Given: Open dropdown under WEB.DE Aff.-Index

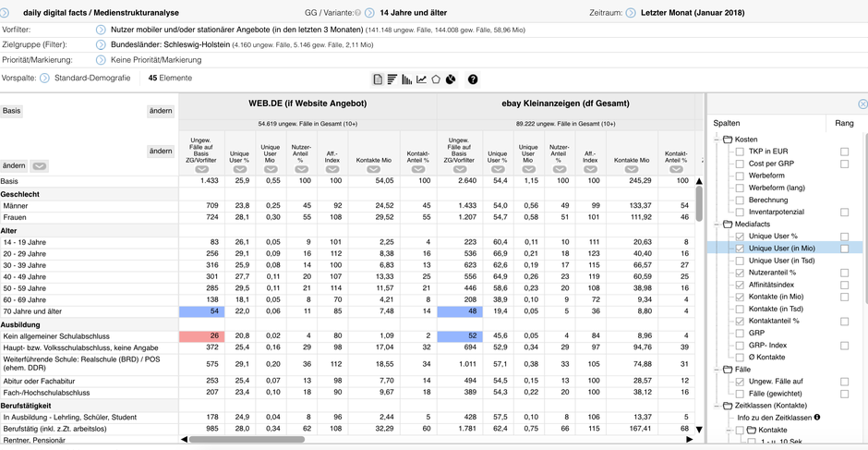Looking at the screenshot, I should 332,170.
